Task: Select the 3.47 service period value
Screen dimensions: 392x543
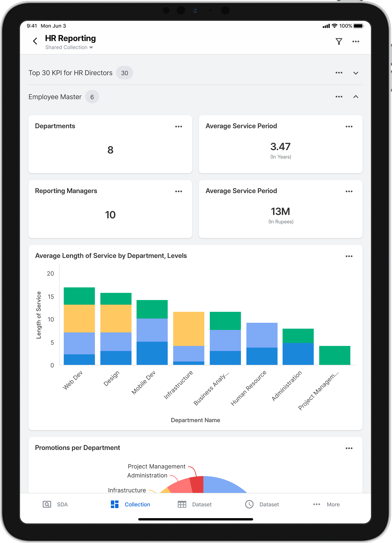Action: click(280, 147)
